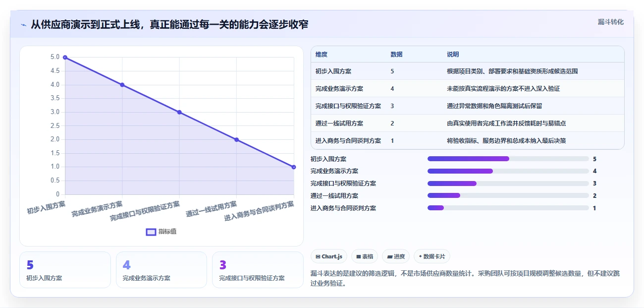644x308 pixels.
Task: Toggle the 指标值 legend swatch
Action: (x=151, y=232)
